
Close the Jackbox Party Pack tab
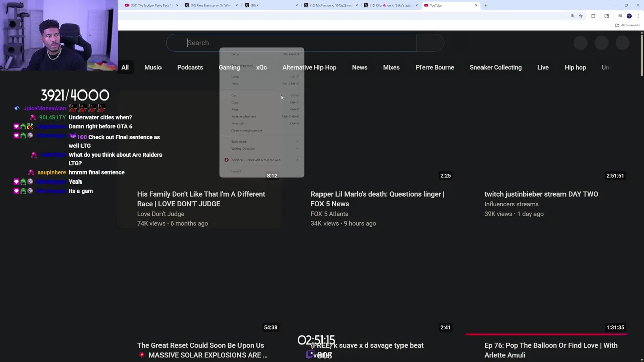point(177,5)
